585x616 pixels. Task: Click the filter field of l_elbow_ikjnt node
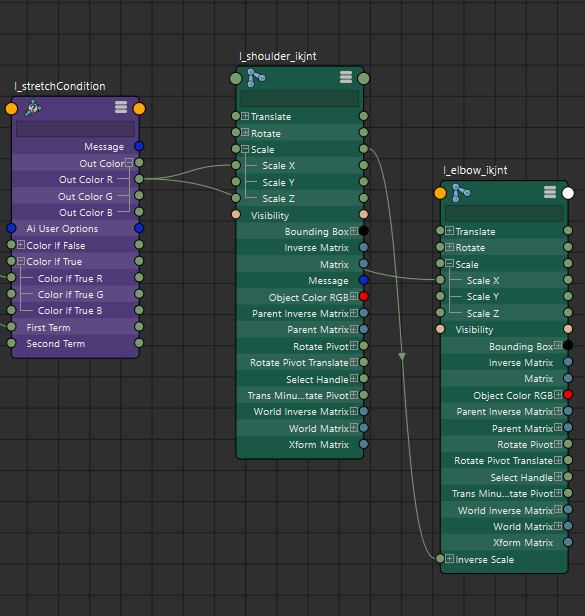(x=504, y=214)
